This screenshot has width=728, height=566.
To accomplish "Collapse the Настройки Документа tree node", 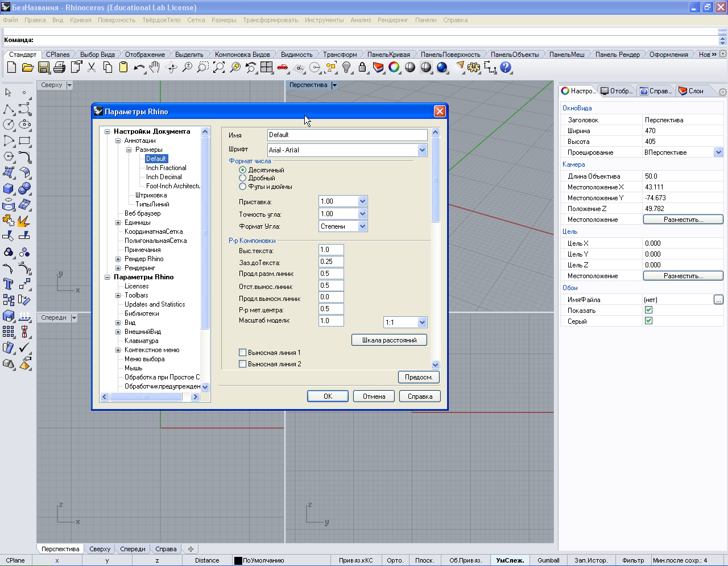I will [x=107, y=131].
